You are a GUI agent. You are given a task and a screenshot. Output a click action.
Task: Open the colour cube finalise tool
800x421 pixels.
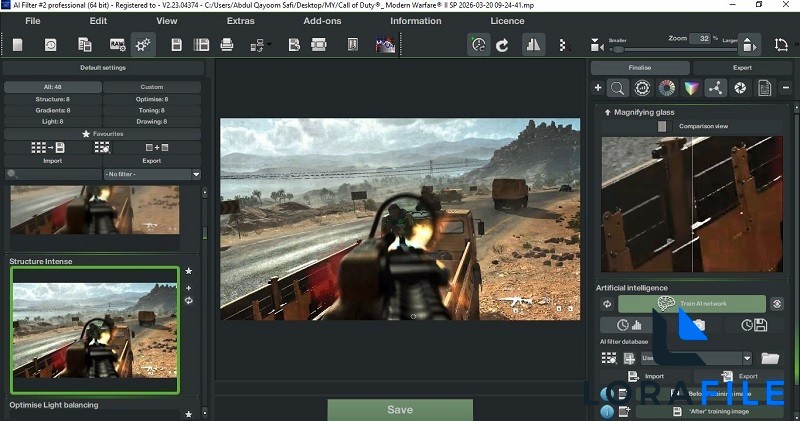point(691,88)
